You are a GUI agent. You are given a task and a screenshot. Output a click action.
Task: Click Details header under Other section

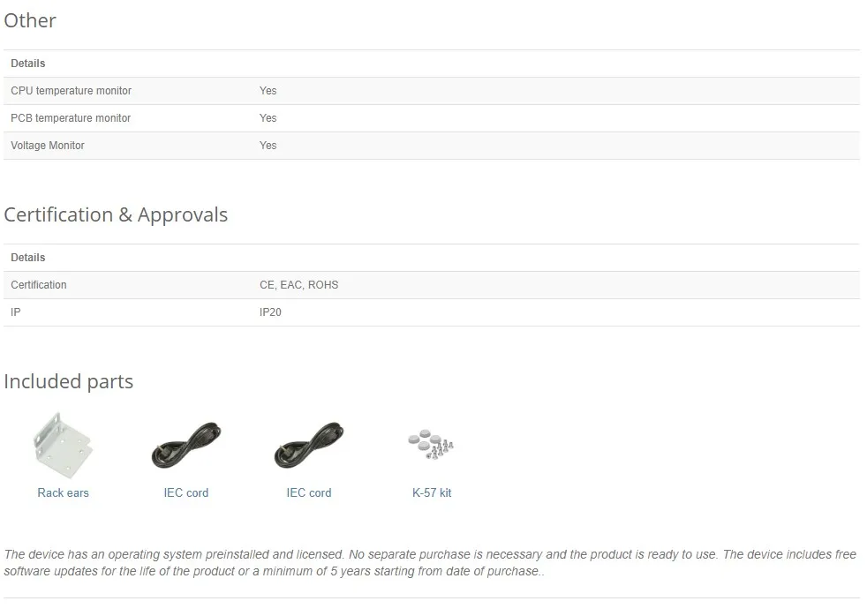pos(28,64)
